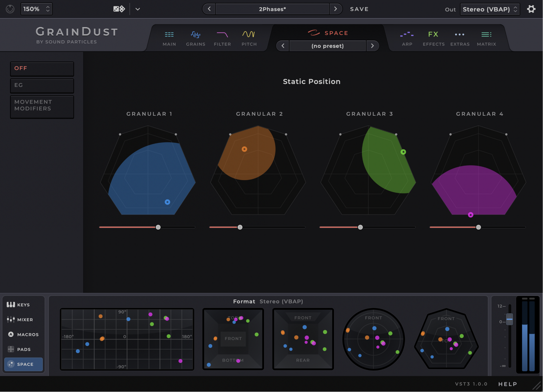This screenshot has width=543, height=392.
Task: Open the Out format dropdown
Action: pyautogui.click(x=489, y=9)
